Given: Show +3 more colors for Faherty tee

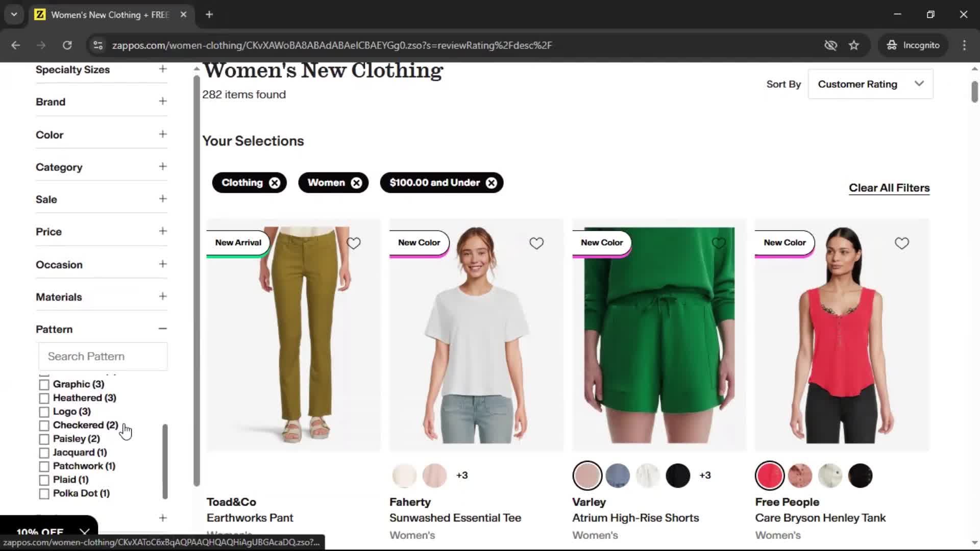Looking at the screenshot, I should pos(462,475).
